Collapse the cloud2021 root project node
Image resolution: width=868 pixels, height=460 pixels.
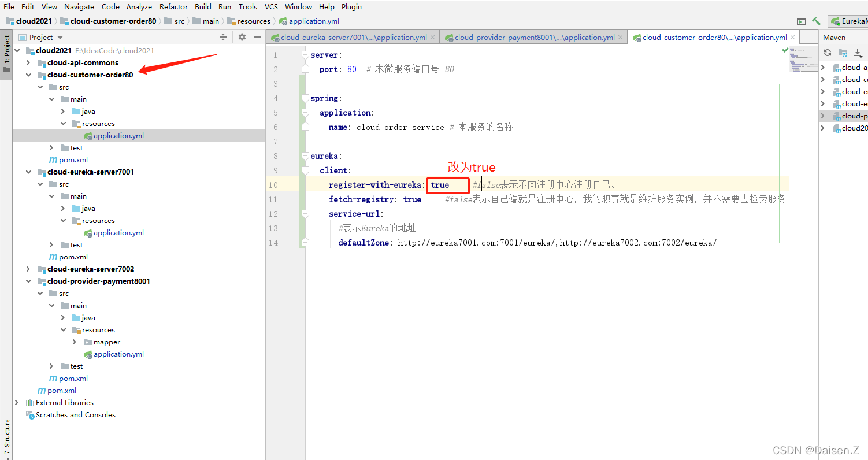pyautogui.click(x=17, y=50)
